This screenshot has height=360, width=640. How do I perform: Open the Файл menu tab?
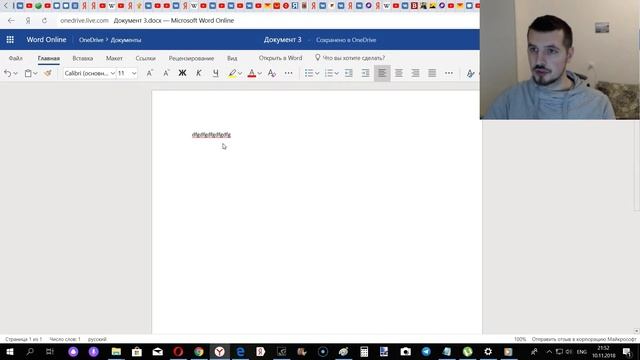(16, 58)
